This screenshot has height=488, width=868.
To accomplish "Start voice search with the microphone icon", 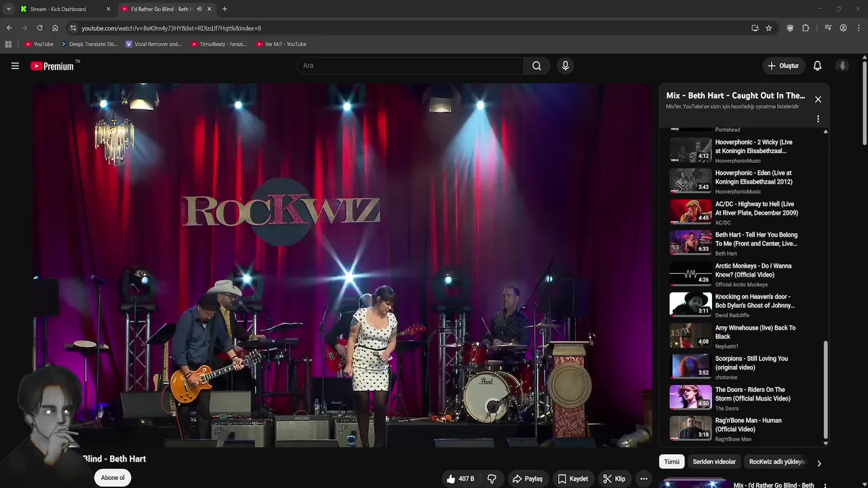I will click(565, 66).
